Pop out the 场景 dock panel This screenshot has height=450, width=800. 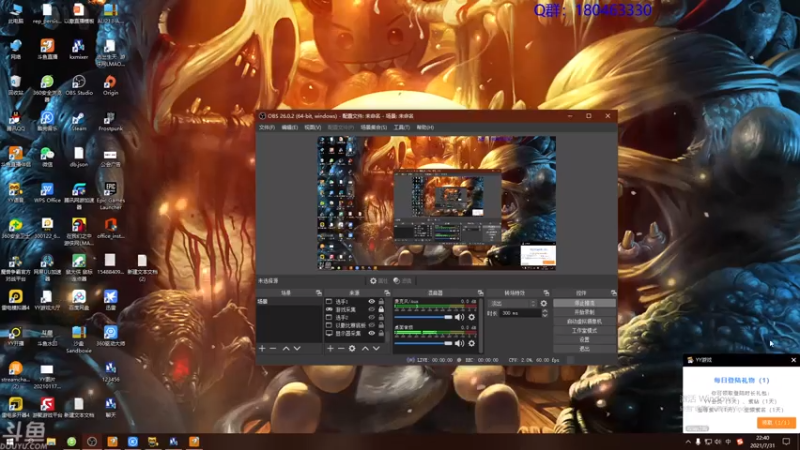(319, 293)
